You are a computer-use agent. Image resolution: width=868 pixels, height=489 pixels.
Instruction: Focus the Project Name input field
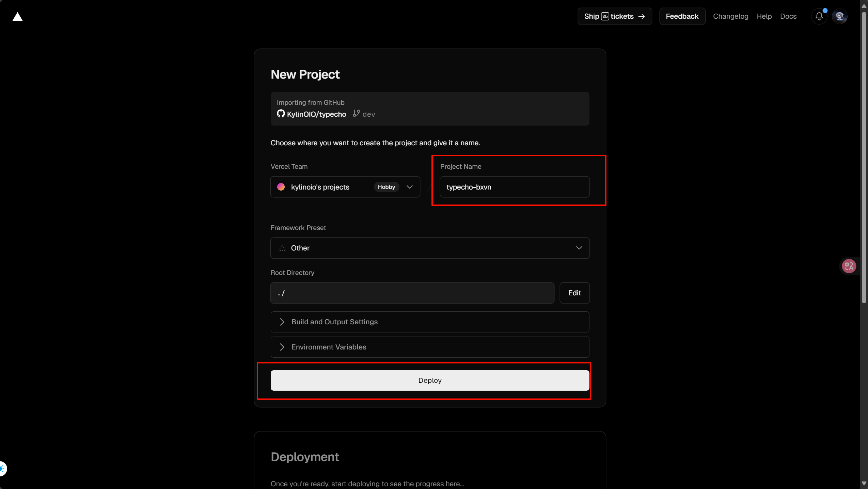[514, 187]
